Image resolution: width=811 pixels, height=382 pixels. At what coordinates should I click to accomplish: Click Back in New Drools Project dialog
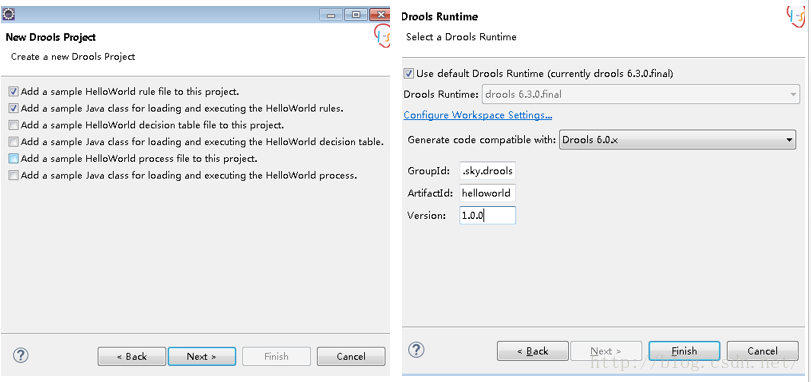point(131,356)
